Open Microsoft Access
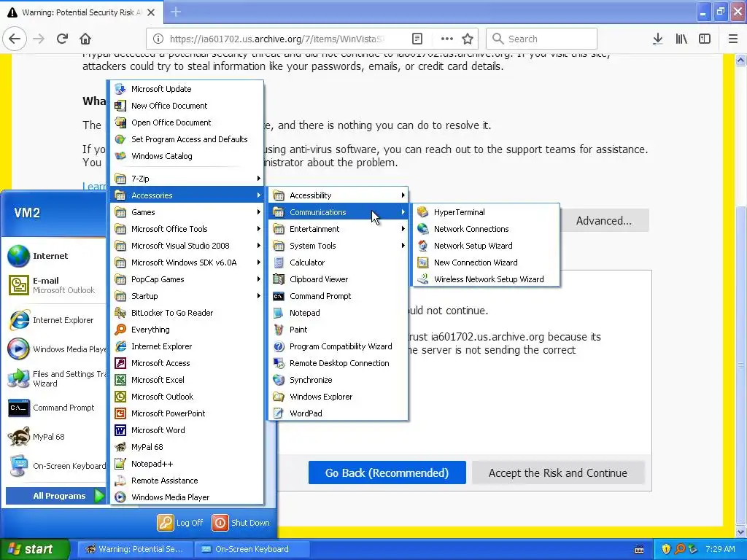The image size is (747, 560). click(187, 363)
